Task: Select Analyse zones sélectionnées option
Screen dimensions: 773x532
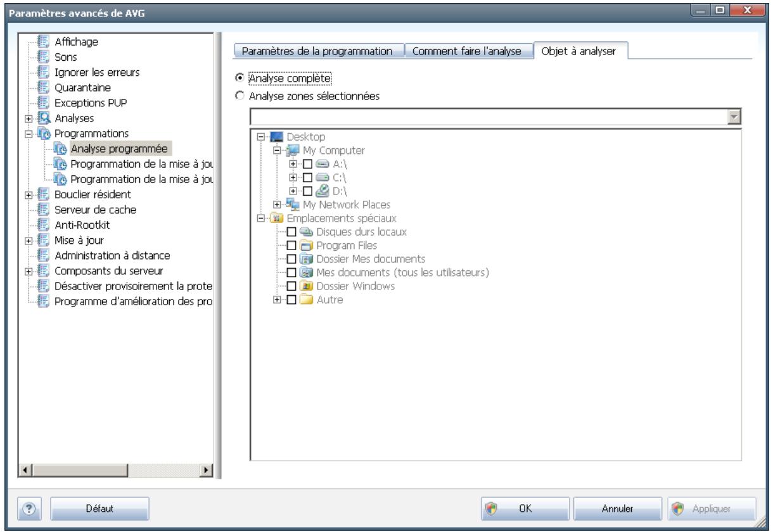Action: pyautogui.click(x=239, y=96)
